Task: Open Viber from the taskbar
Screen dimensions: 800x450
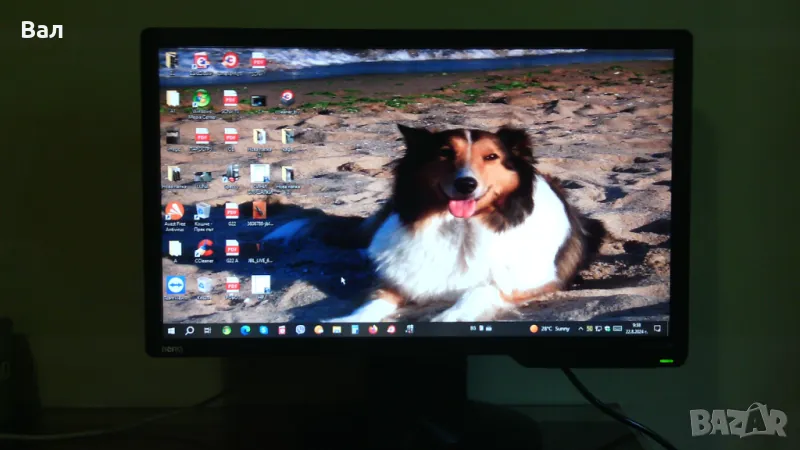Action: pyautogui.click(x=300, y=330)
